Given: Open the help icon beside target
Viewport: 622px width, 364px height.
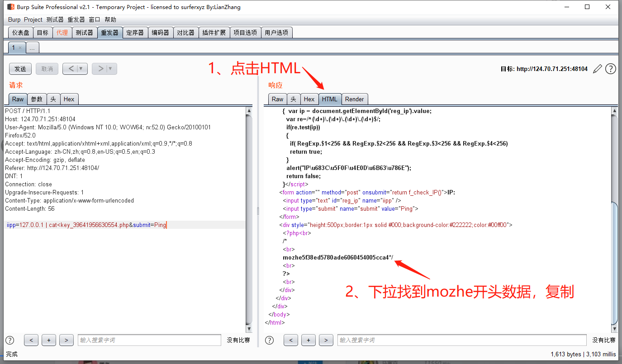Looking at the screenshot, I should [611, 69].
